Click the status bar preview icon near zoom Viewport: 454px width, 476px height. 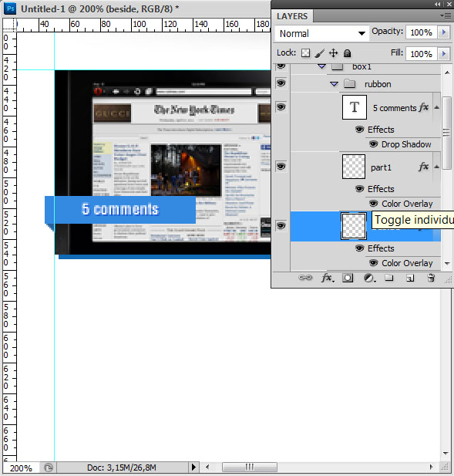(x=49, y=468)
